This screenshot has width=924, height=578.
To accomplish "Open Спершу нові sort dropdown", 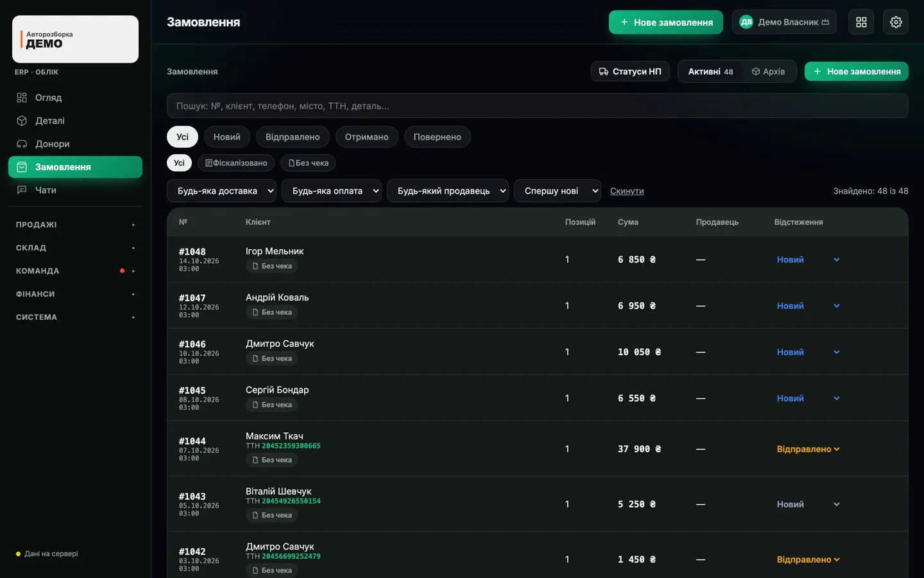I will click(558, 191).
